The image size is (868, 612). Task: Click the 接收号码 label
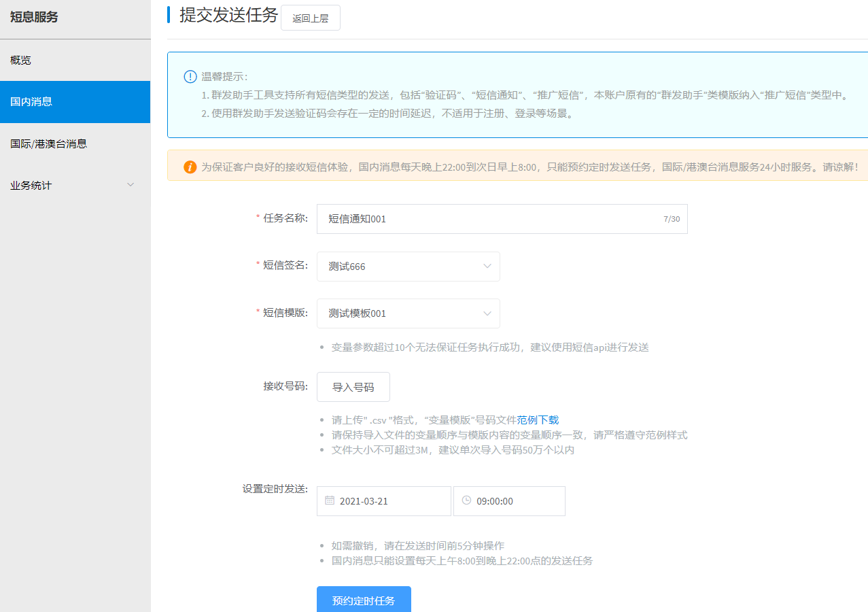point(285,386)
